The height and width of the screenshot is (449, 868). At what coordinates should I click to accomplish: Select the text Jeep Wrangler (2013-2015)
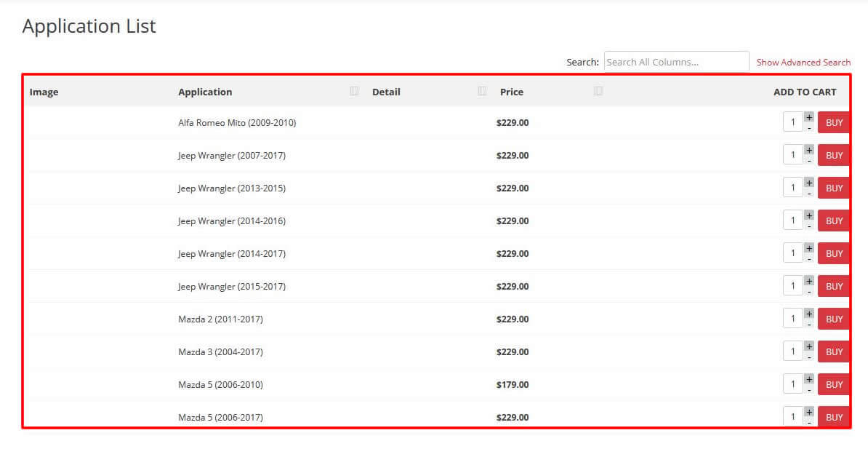pyautogui.click(x=232, y=188)
